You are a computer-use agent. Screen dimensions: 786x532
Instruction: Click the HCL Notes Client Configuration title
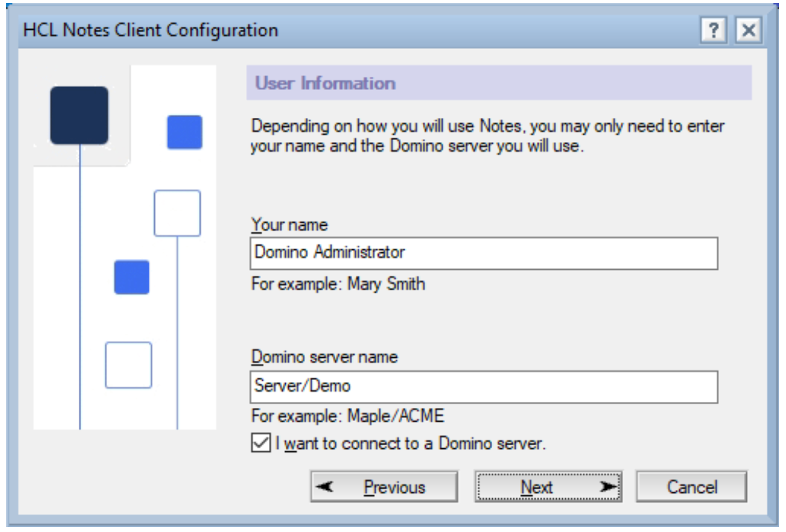click(150, 30)
